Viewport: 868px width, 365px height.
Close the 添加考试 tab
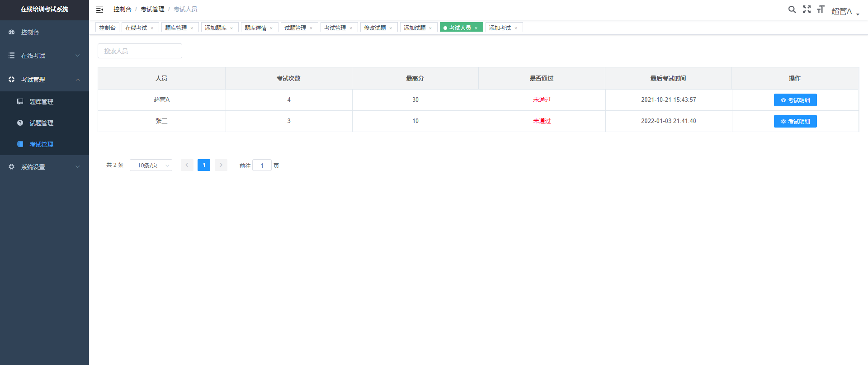516,28
